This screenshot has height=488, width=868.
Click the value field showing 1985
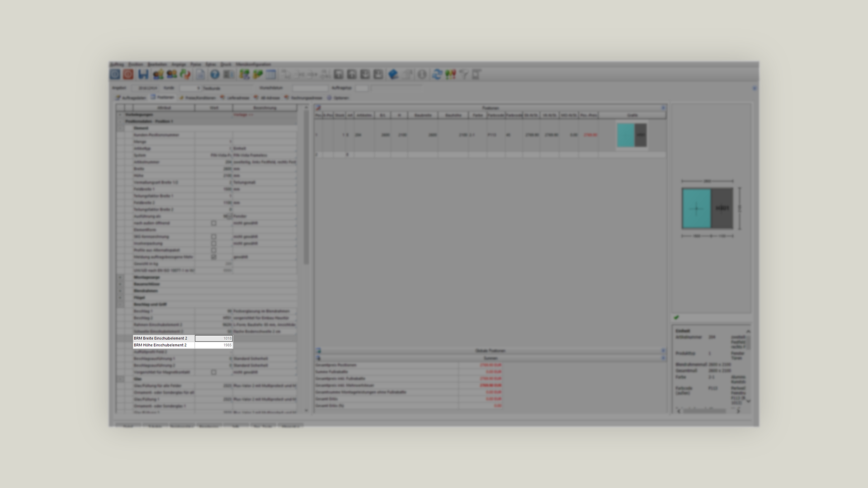coord(214,345)
